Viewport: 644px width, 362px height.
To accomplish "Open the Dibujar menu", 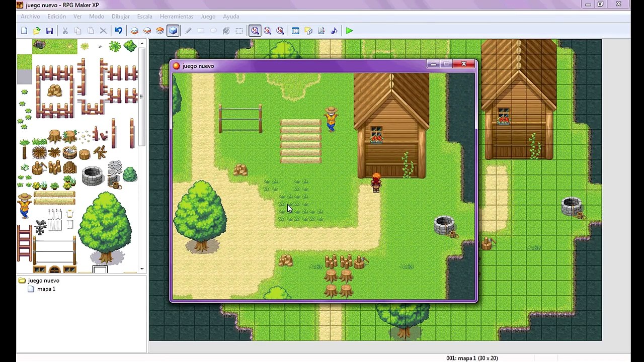I will pos(121,17).
